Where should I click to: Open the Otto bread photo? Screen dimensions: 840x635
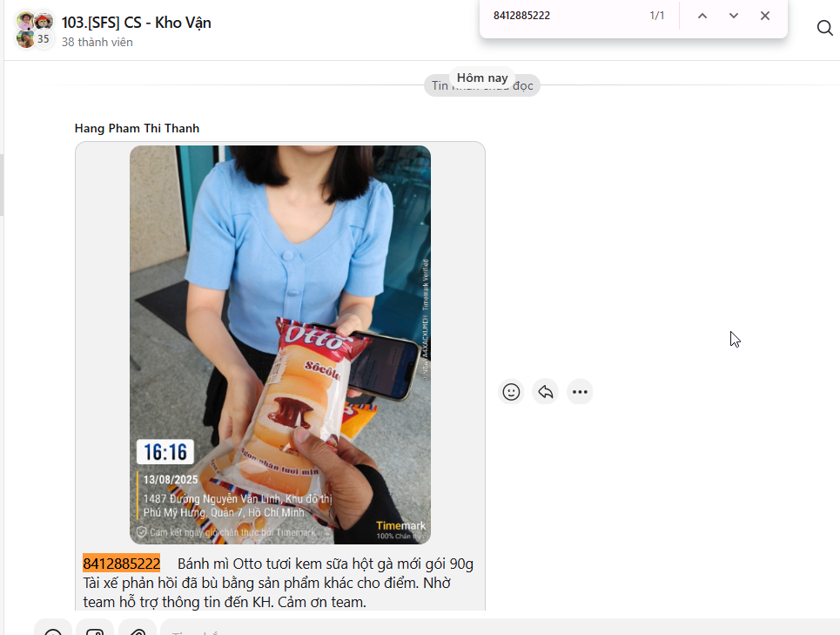click(280, 345)
